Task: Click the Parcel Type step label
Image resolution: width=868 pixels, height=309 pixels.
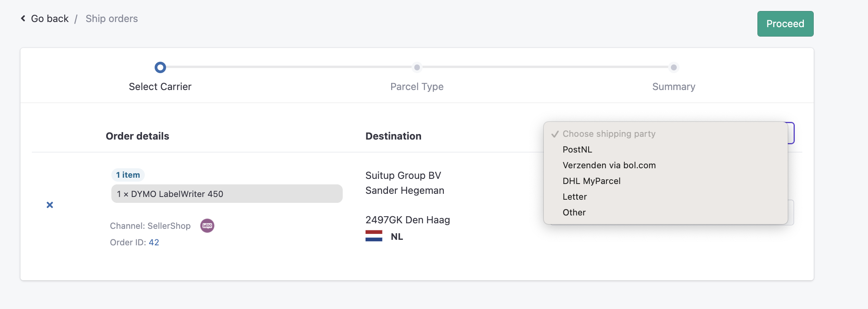Action: [x=417, y=86]
